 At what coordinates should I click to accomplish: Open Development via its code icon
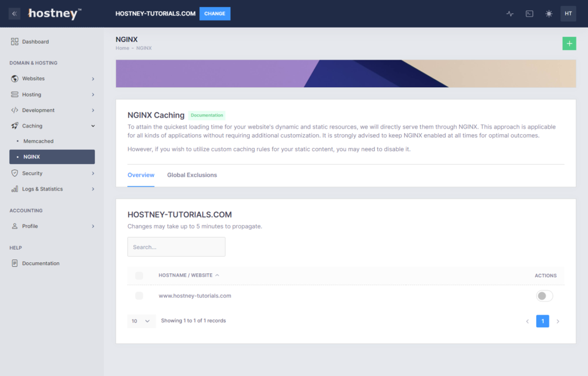14,110
